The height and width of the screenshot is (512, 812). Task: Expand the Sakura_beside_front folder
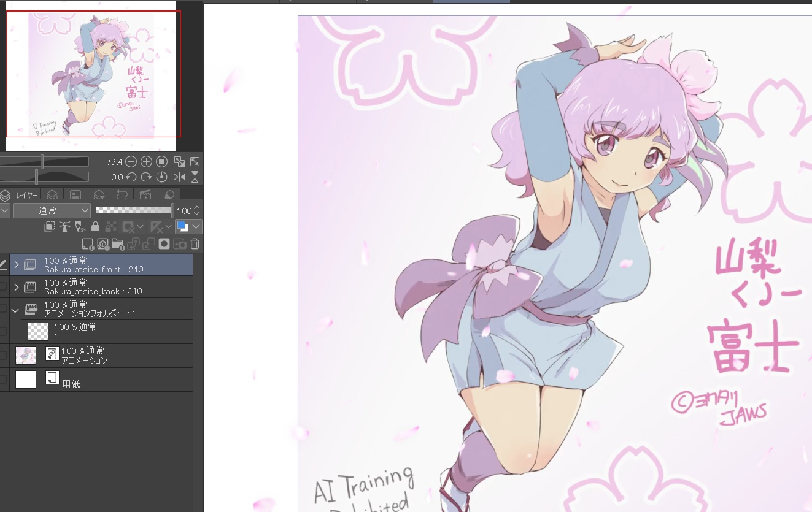point(17,265)
